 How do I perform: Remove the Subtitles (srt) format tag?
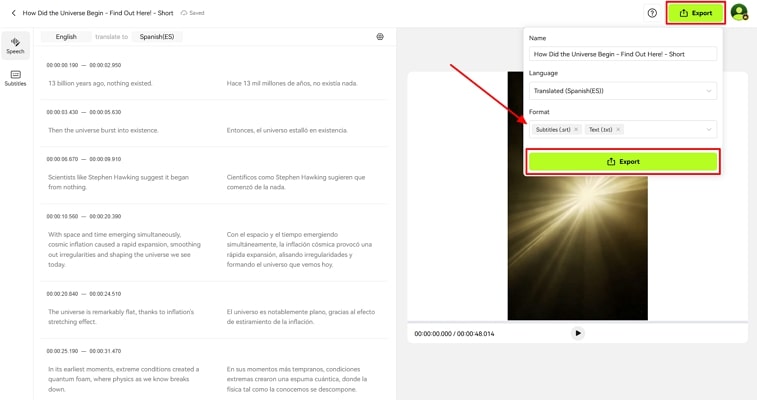tap(576, 129)
